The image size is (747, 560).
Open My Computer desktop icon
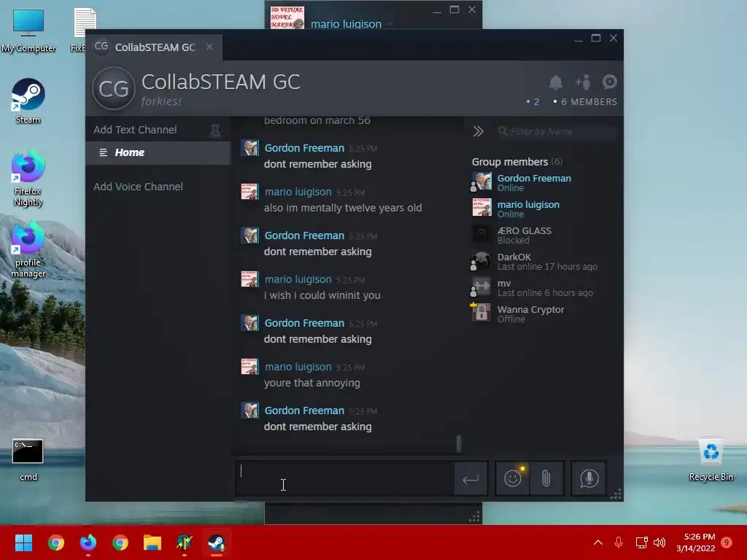pyautogui.click(x=28, y=31)
